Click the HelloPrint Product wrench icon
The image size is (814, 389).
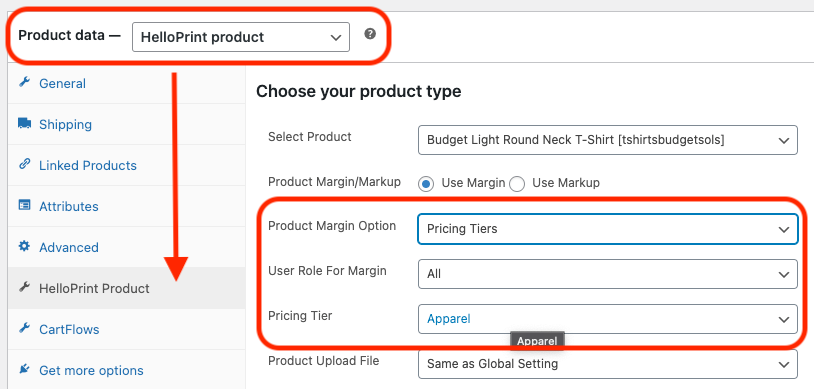(x=24, y=287)
